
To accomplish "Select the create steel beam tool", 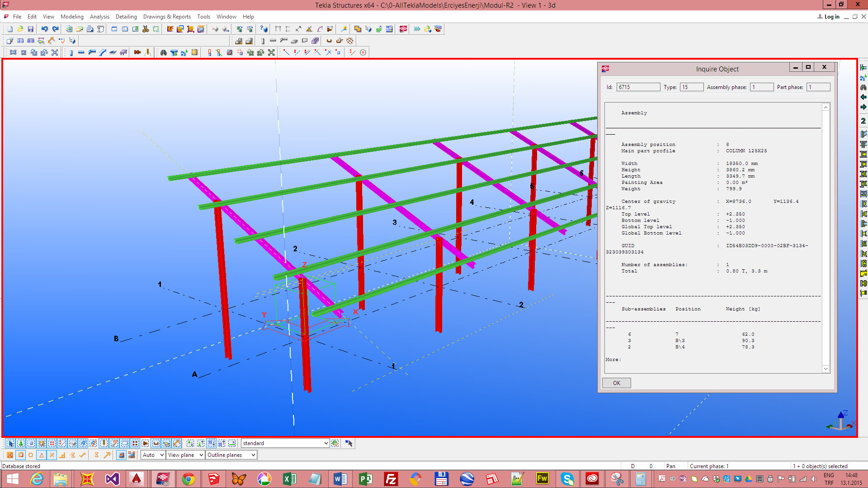I will point(81,52).
